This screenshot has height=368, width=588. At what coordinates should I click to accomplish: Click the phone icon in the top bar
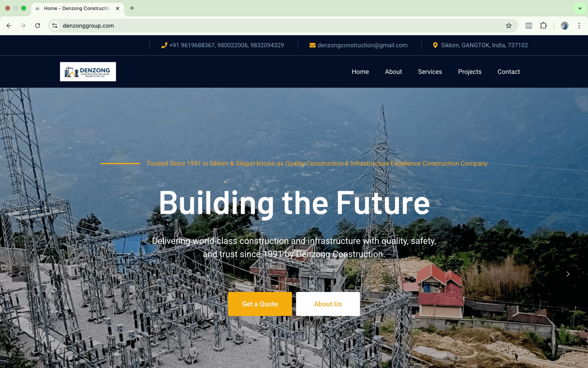(164, 45)
